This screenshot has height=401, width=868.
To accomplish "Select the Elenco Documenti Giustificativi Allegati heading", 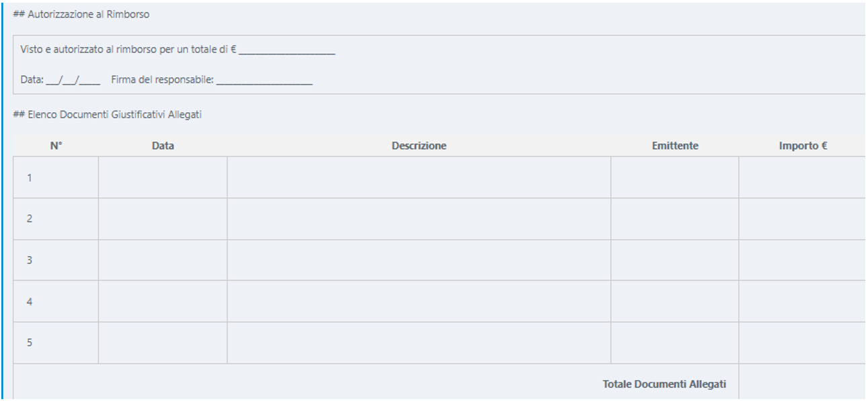I will (x=108, y=115).
